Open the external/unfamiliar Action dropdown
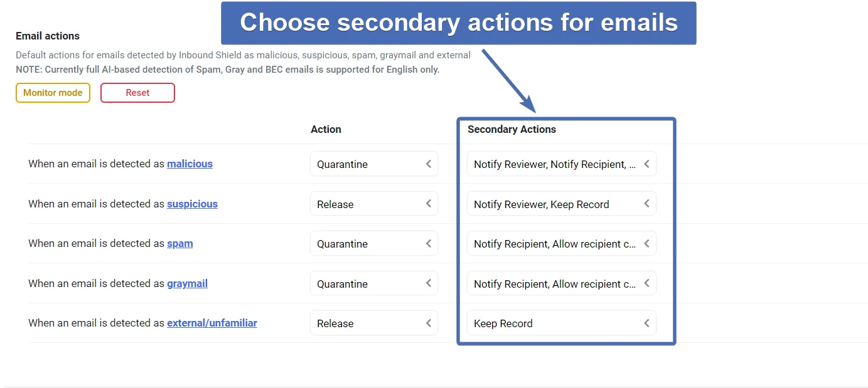 coord(373,323)
